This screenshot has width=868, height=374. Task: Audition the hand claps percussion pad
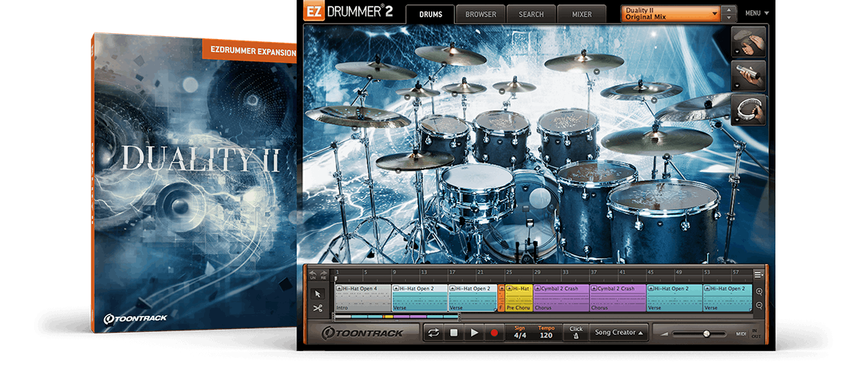[x=749, y=42]
